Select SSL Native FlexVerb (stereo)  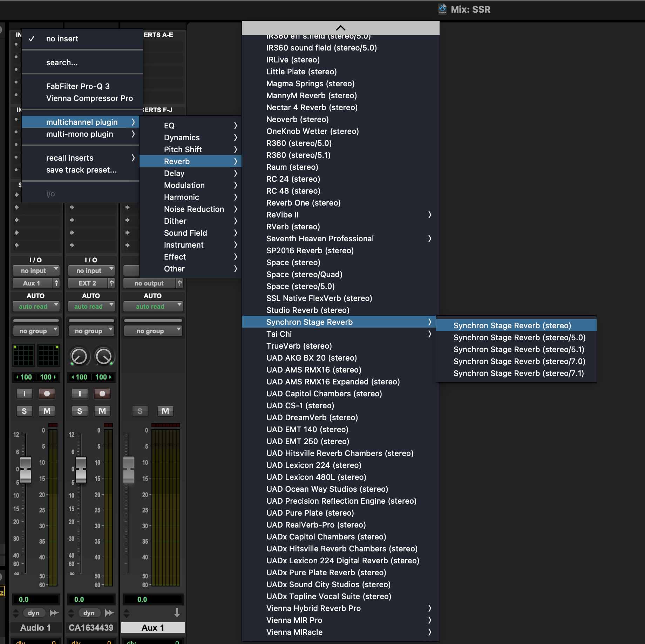[341, 298]
